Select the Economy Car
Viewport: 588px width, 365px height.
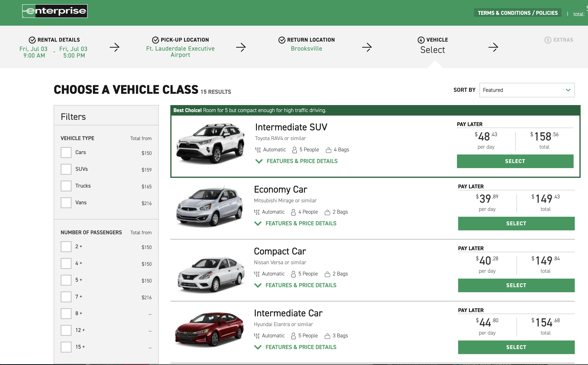coord(516,224)
